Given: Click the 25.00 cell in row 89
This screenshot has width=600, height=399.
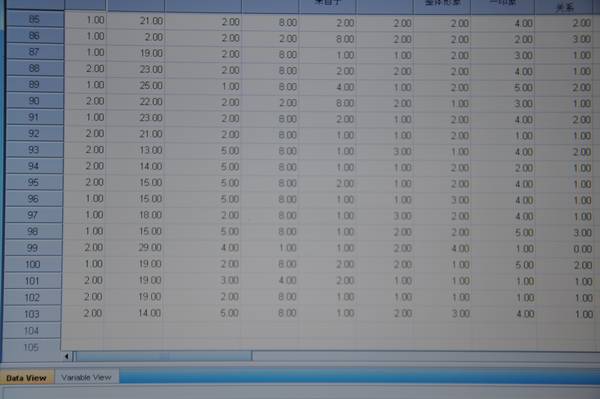Looking at the screenshot, I should coord(136,85).
